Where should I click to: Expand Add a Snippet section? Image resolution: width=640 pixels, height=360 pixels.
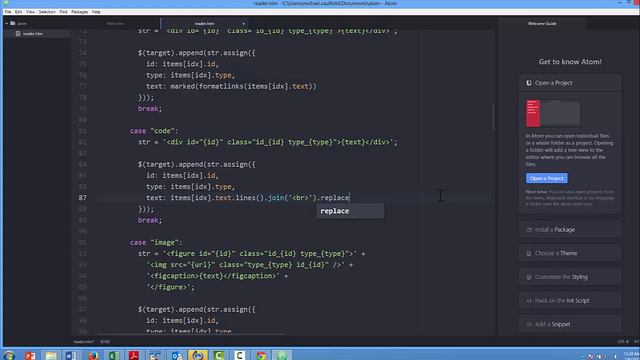570,324
